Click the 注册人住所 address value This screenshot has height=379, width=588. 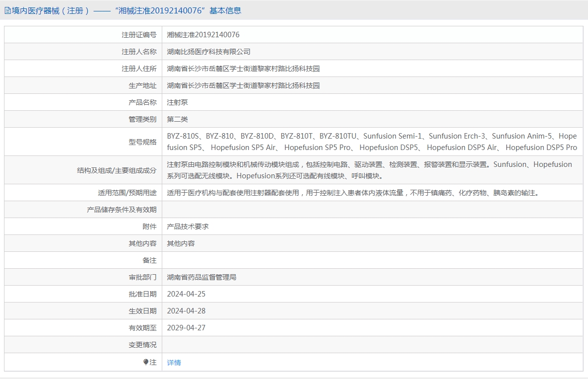click(x=243, y=69)
